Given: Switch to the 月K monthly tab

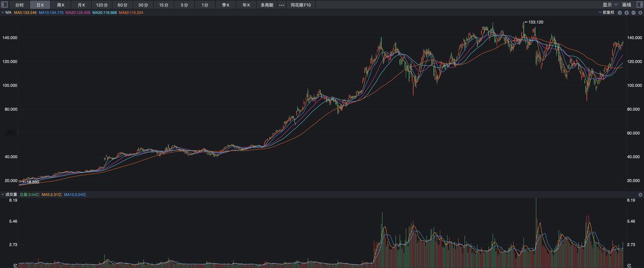Looking at the screenshot, I should [x=82, y=5].
